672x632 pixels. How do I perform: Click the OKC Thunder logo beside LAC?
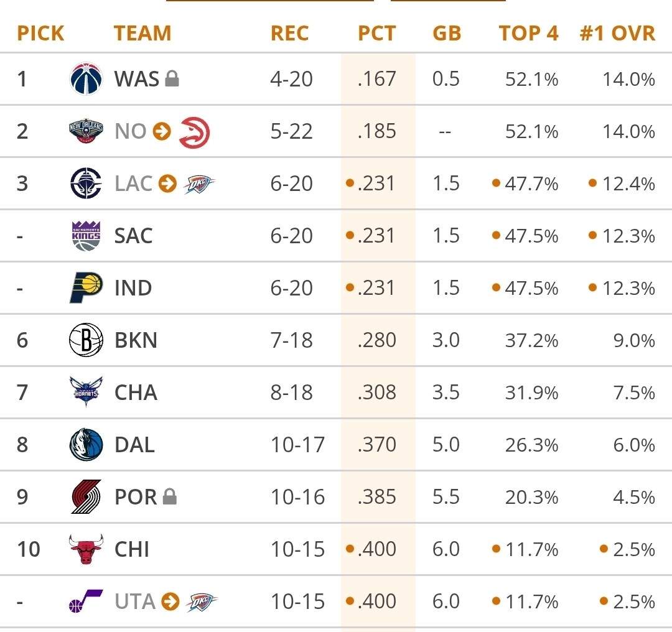(x=199, y=184)
